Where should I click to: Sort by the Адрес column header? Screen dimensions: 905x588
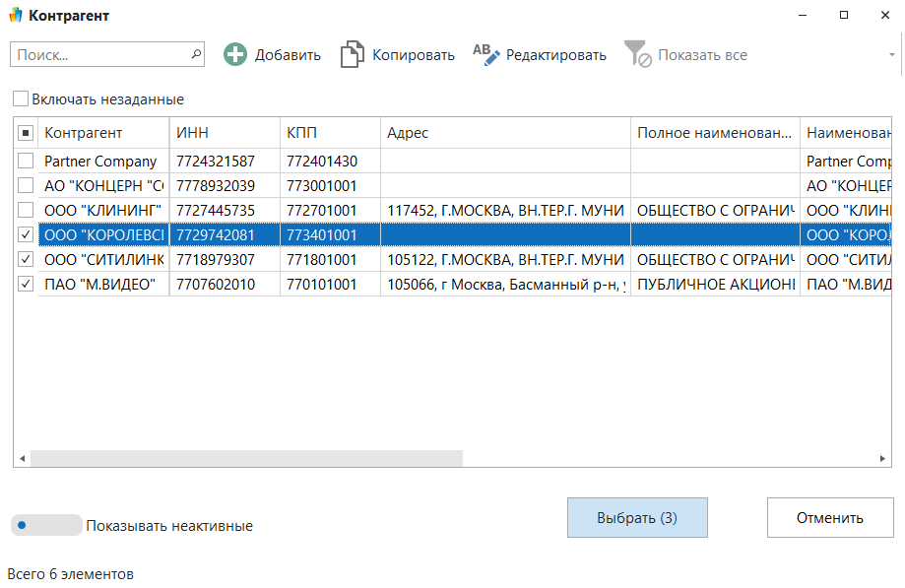pos(504,133)
